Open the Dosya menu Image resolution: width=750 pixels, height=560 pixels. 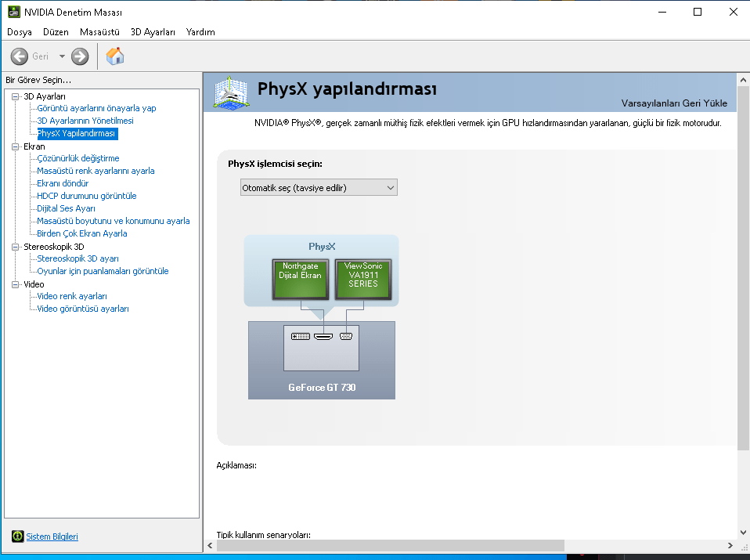(20, 32)
